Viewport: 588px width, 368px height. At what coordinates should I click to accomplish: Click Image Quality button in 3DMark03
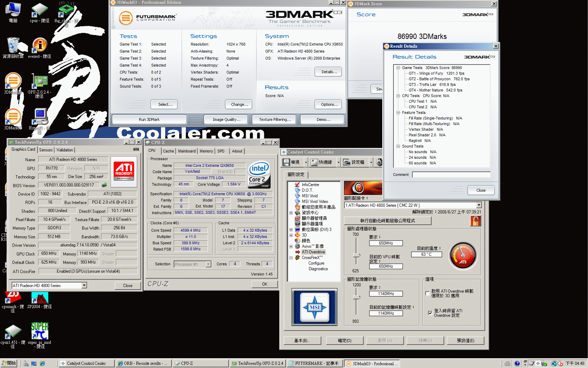click(226, 120)
